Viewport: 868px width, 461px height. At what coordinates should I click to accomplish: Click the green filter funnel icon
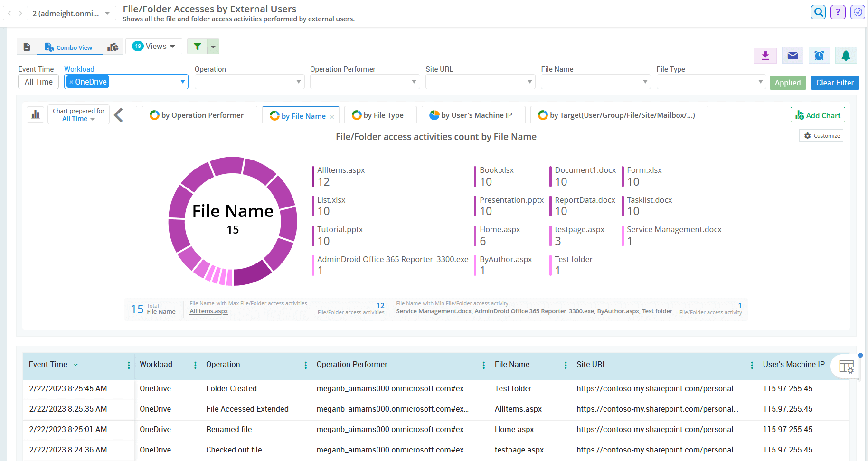click(x=197, y=47)
